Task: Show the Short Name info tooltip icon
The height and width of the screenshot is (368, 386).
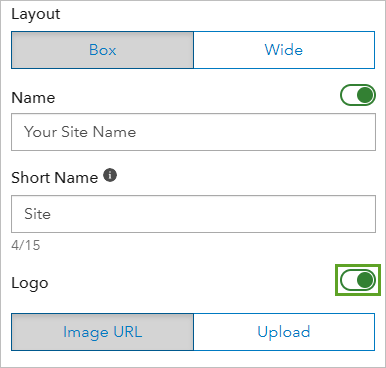Action: click(110, 175)
